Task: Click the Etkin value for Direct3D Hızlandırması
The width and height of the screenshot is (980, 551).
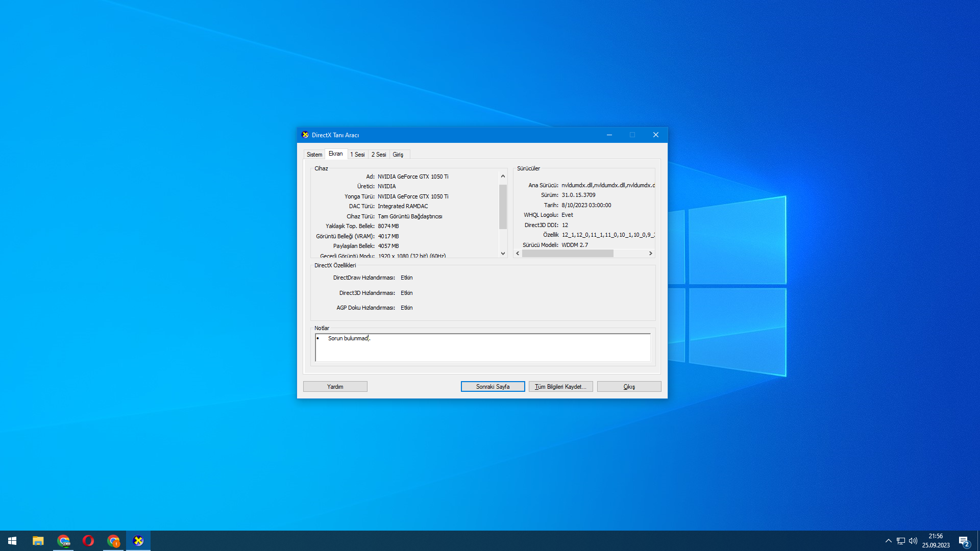Action: point(407,293)
